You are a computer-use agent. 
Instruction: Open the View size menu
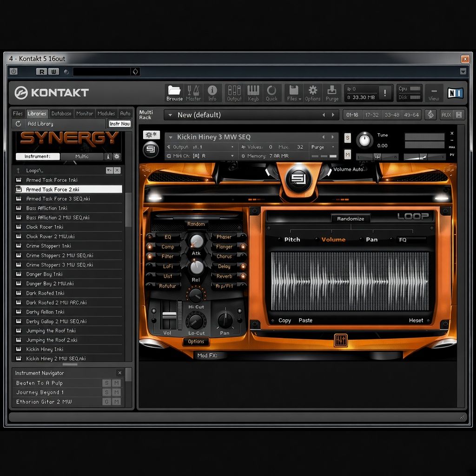point(434,94)
